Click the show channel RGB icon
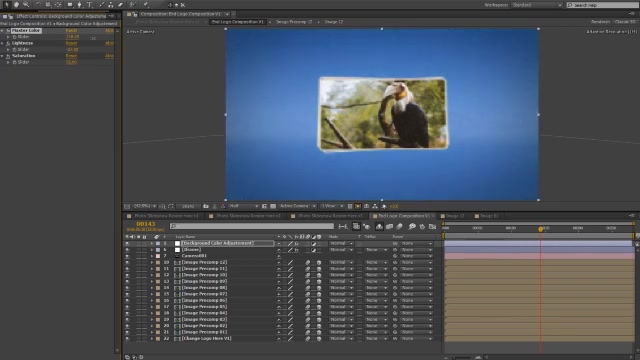 223,206
